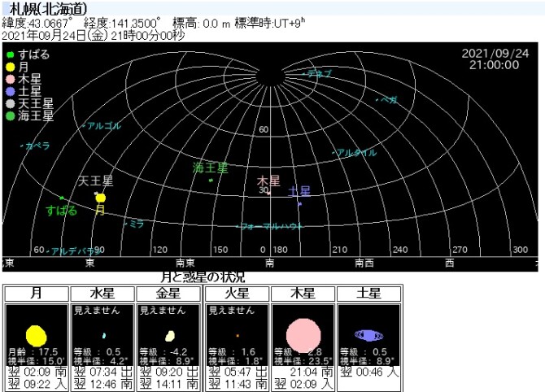
Task: Click Venus magnitude 等級:-4.2
Action: (x=163, y=351)
